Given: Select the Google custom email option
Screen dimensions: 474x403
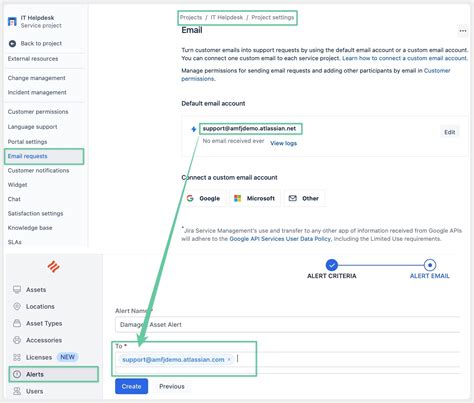Looking at the screenshot, I should (203, 198).
